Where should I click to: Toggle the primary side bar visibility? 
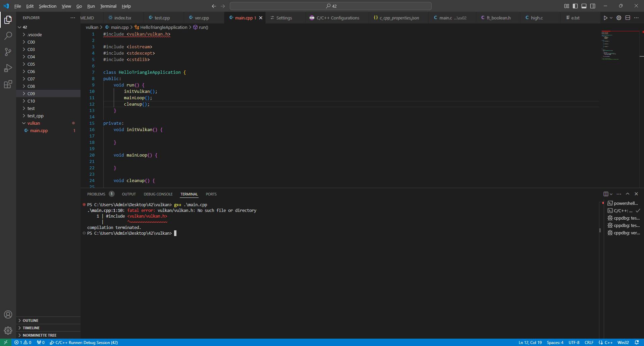(575, 6)
